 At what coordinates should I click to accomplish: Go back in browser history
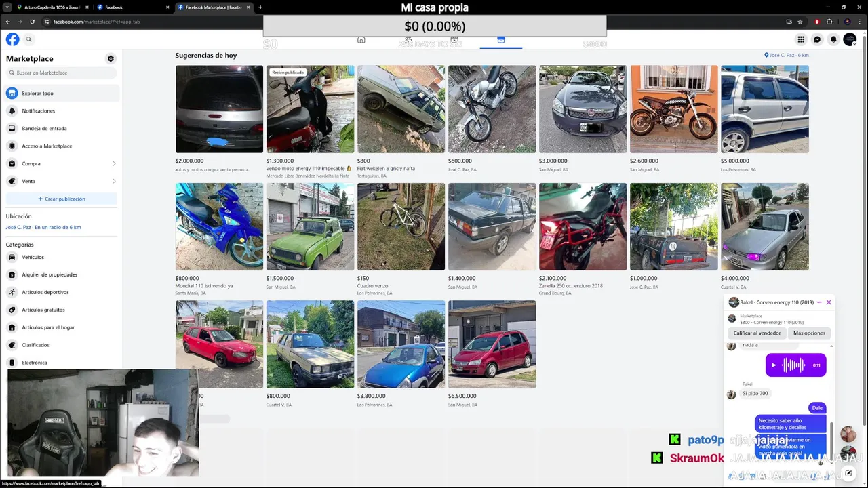[7, 22]
